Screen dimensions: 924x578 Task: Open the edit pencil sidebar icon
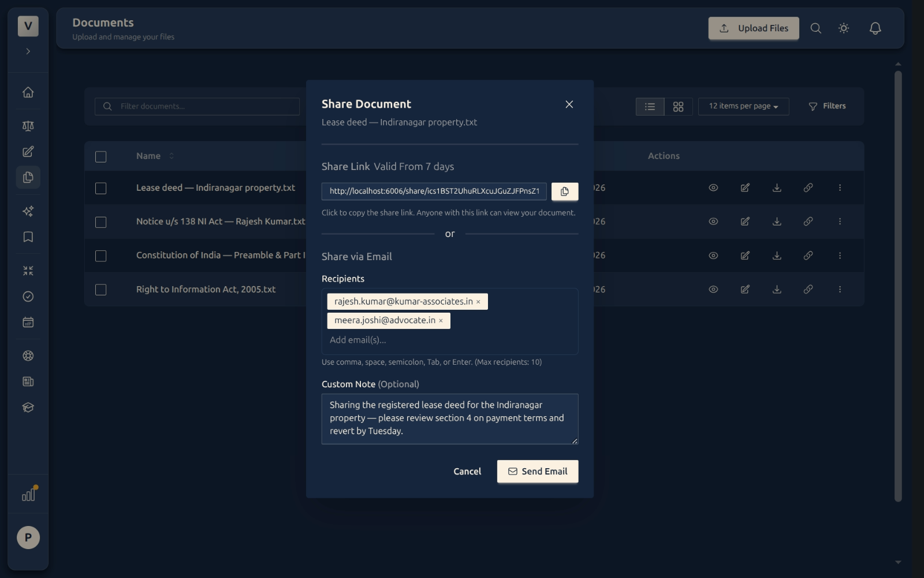pyautogui.click(x=28, y=151)
